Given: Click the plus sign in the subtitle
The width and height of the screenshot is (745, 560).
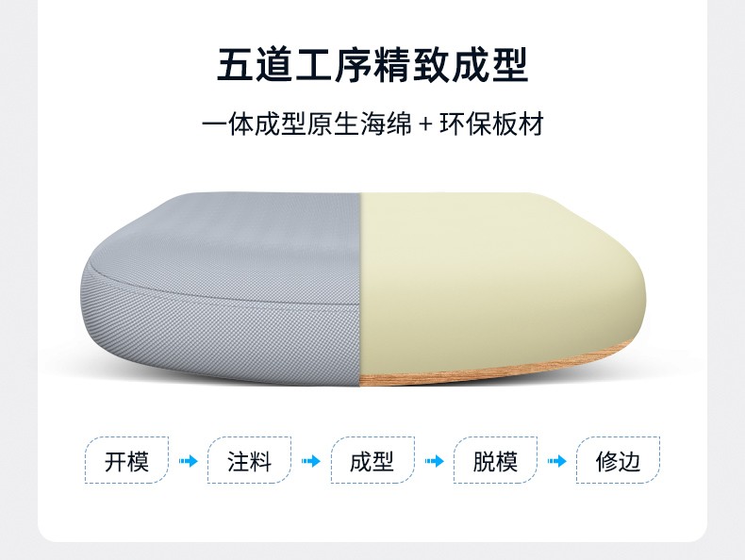Looking at the screenshot, I should coord(426,125).
